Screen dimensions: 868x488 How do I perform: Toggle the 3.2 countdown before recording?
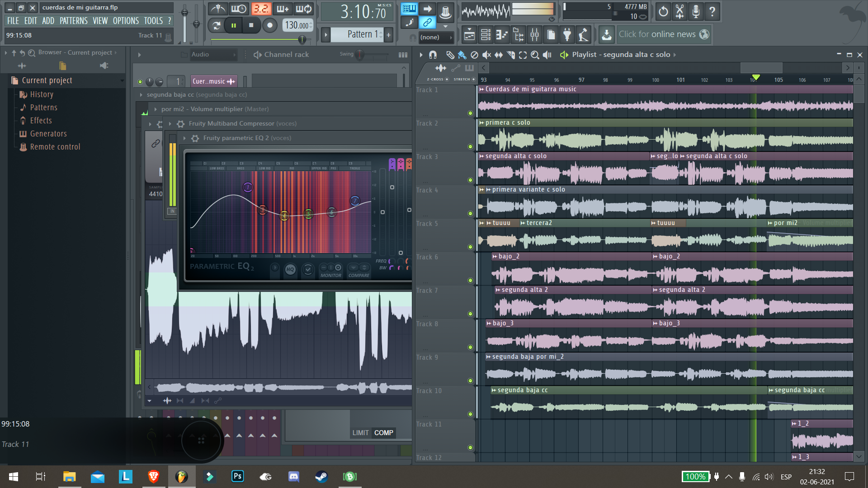pos(261,9)
